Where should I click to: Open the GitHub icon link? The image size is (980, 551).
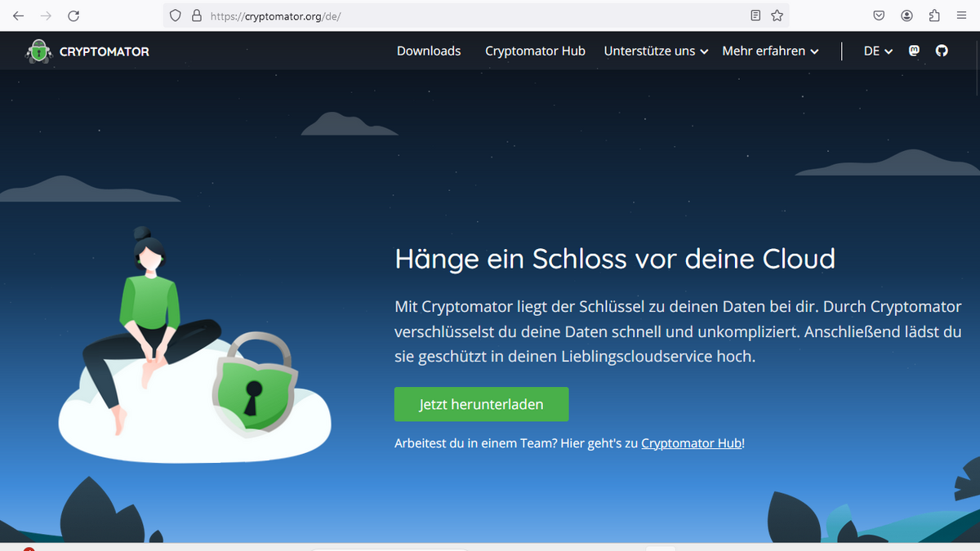[942, 51]
